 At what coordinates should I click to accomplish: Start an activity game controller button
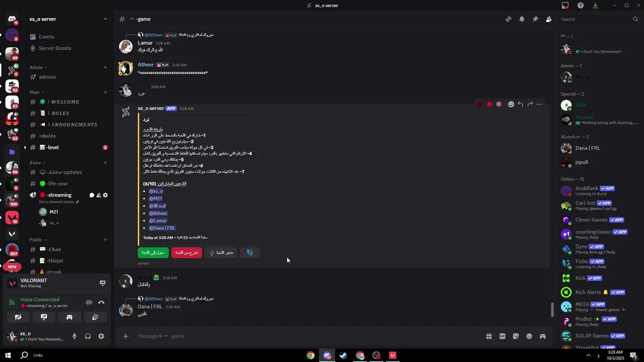tap(69, 317)
